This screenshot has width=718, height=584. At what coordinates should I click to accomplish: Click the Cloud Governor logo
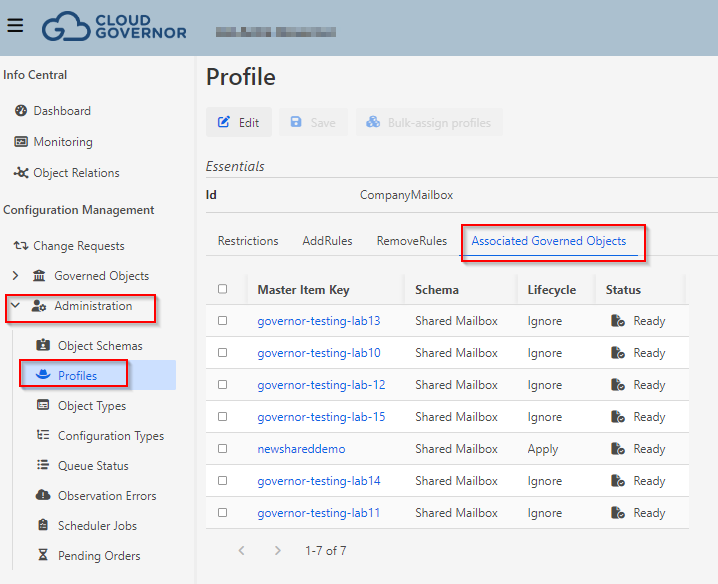pyautogui.click(x=114, y=27)
